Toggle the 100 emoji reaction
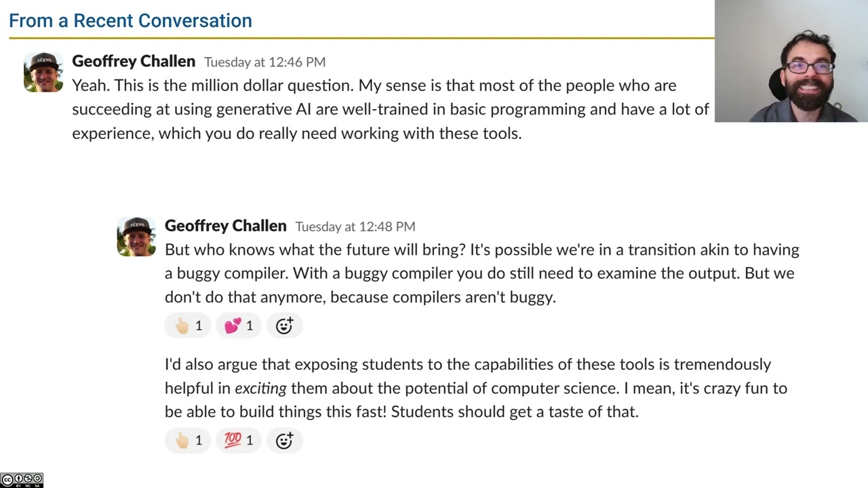 click(239, 441)
